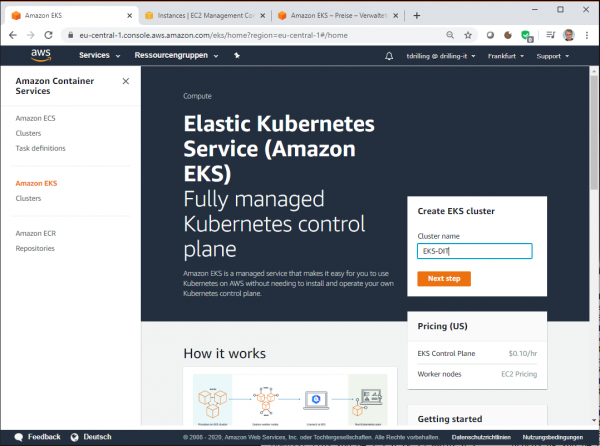
Task: Open Nutzungsbedingungen footer link
Action: pos(553,437)
